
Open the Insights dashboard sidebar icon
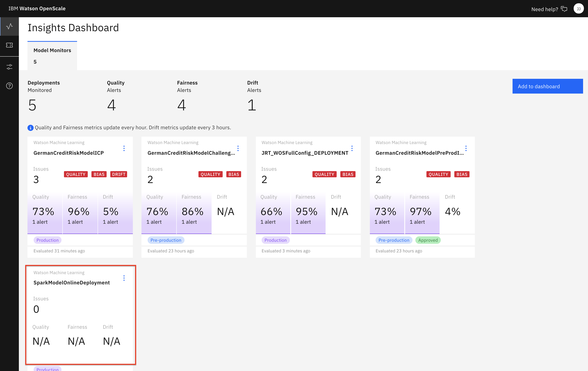(x=9, y=26)
